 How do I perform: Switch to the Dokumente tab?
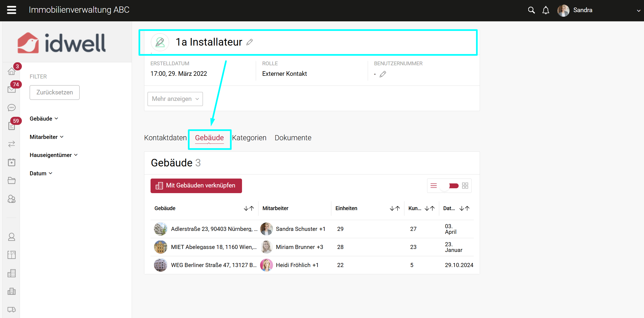pos(293,138)
